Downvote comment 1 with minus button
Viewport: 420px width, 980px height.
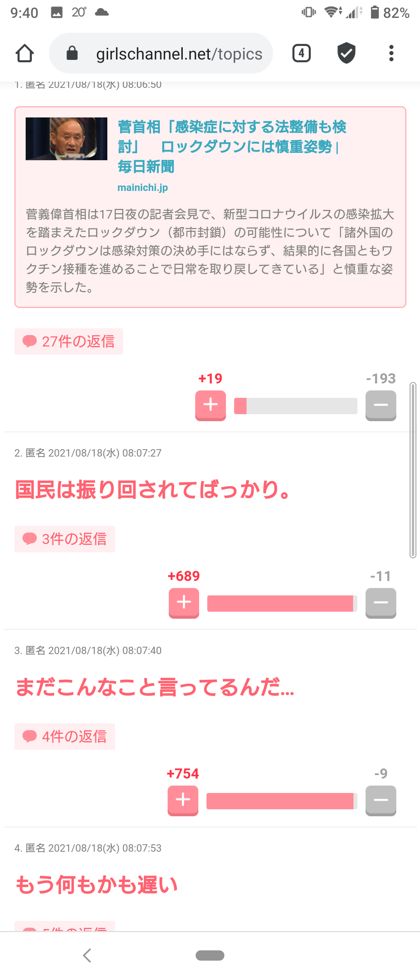(381, 406)
